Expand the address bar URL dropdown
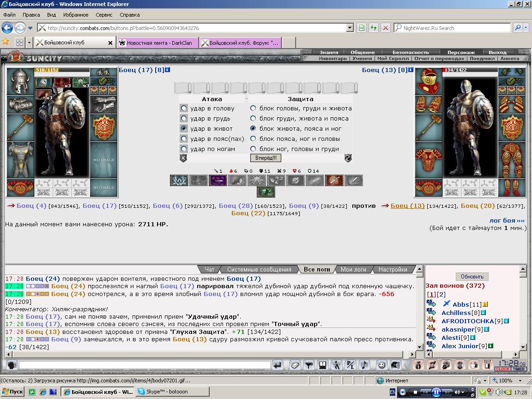The width and height of the screenshot is (532, 399). click(350, 28)
